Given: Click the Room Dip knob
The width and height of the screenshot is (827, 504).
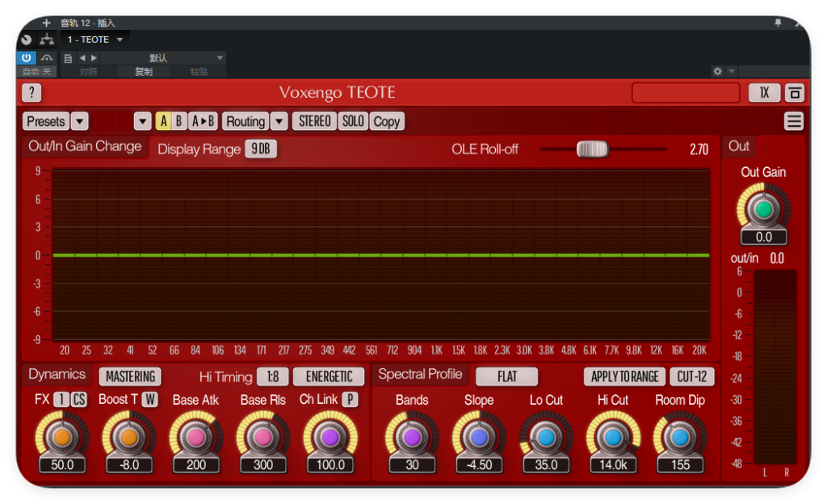Looking at the screenshot, I should [x=680, y=437].
